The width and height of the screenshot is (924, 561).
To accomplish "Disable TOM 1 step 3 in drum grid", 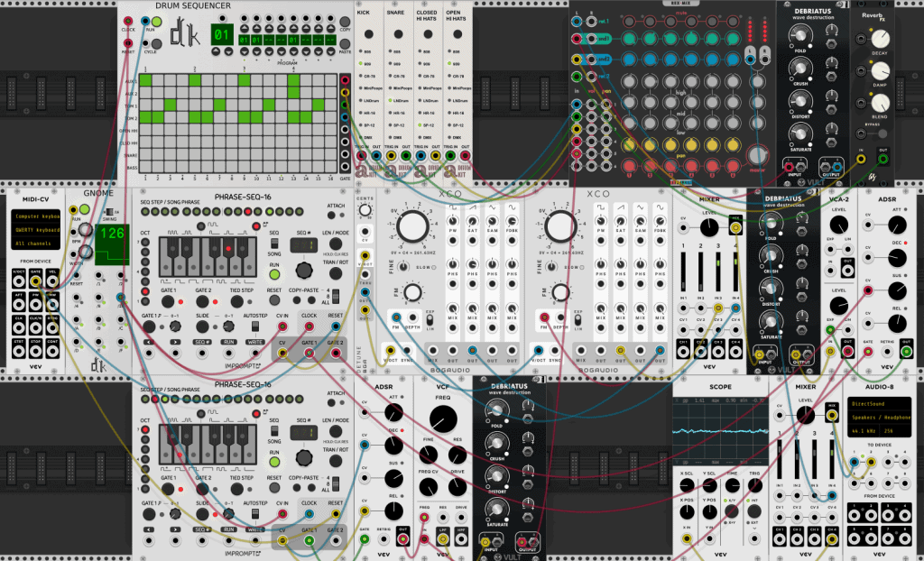I will (x=170, y=105).
